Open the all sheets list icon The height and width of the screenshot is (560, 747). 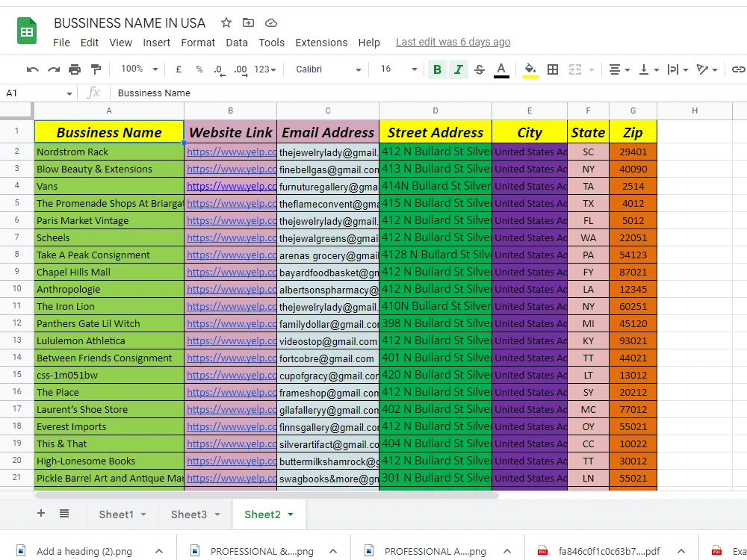pos(64,514)
